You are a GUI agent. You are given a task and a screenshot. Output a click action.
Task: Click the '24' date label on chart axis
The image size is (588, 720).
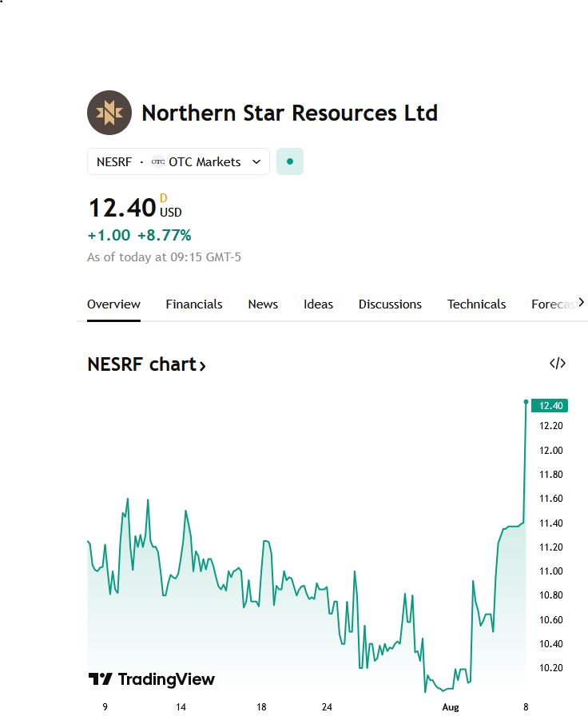pyautogui.click(x=327, y=706)
